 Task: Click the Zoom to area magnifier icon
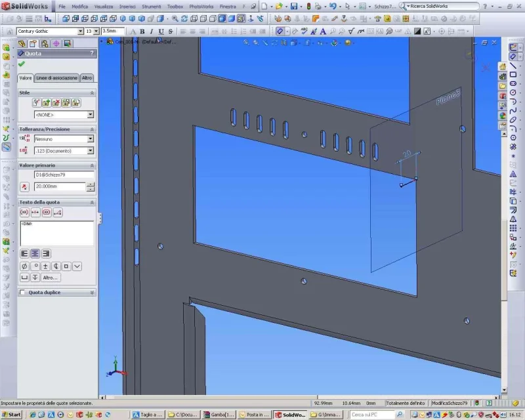point(175,19)
